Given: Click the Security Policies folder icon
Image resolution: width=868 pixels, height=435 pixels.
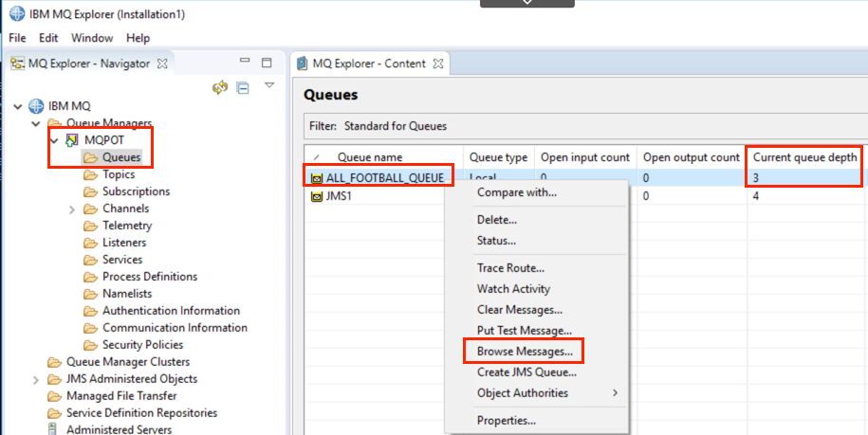Looking at the screenshot, I should pos(90,346).
